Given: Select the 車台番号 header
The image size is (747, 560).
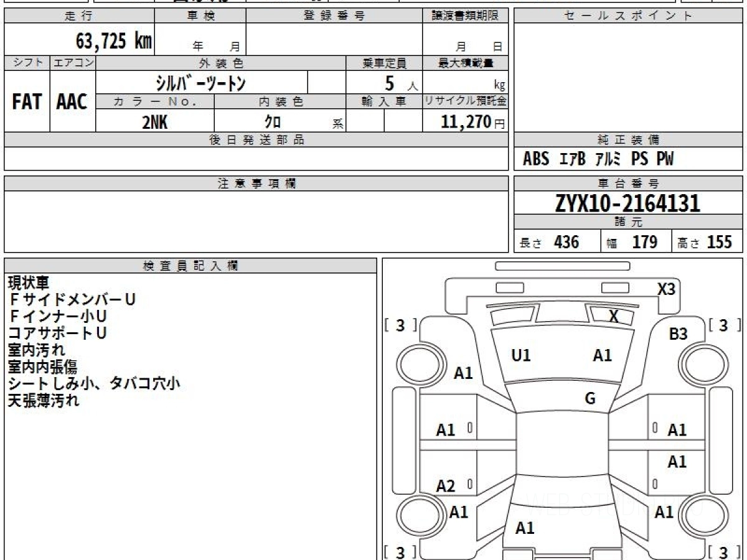Looking at the screenshot, I should point(628,184).
